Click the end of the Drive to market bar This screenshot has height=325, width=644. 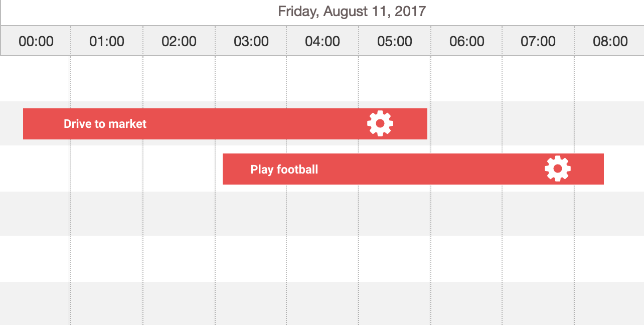(424, 123)
